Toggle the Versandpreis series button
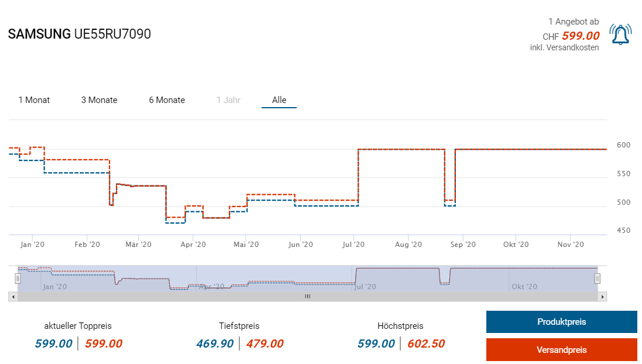The width and height of the screenshot is (642, 364). [561, 350]
